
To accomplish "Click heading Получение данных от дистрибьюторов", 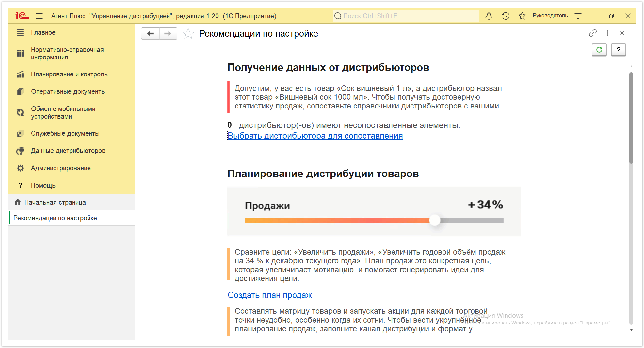I will [x=328, y=67].
